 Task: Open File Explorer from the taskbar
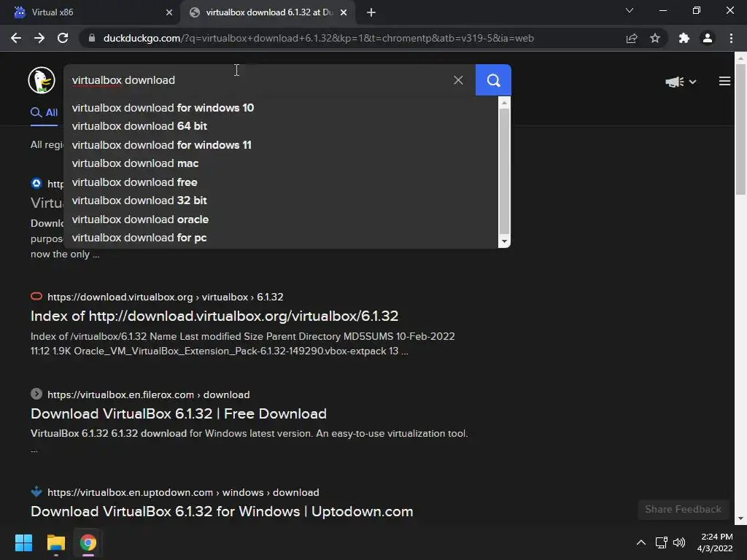(55, 542)
